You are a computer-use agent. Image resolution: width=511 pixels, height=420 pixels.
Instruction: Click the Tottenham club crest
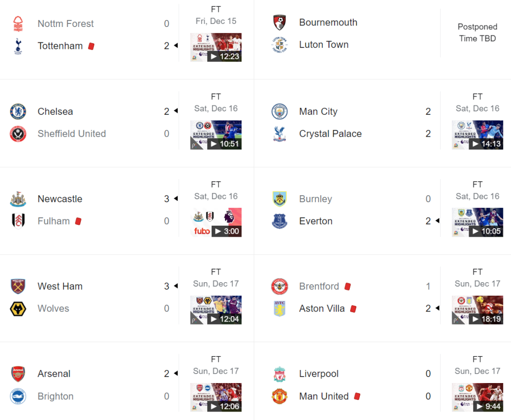pos(18,46)
